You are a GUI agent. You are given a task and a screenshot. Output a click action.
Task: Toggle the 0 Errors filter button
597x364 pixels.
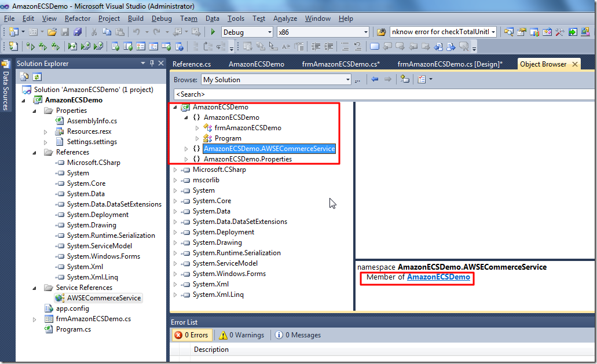click(192, 334)
